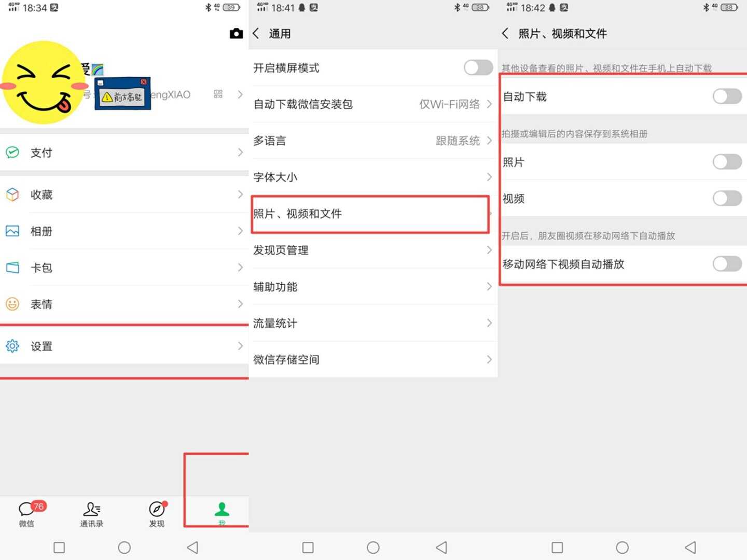Open 流量统计 data usage setting
The image size is (747, 560).
click(x=373, y=323)
